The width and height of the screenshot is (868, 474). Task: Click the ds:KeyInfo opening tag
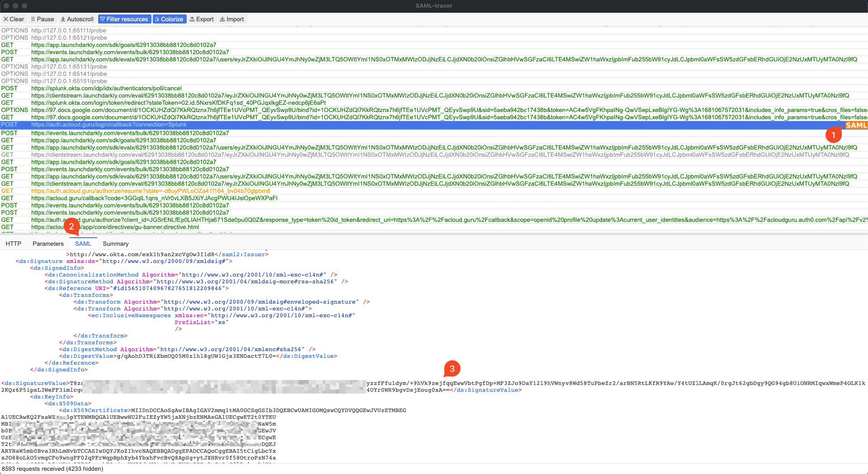pos(52,397)
